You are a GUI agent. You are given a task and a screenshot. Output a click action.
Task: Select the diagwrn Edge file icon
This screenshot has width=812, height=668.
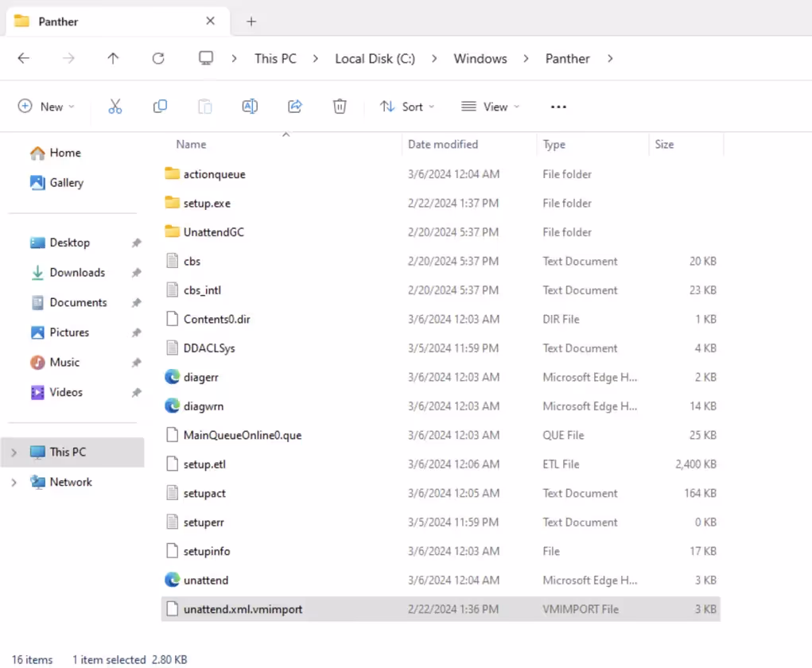point(172,406)
